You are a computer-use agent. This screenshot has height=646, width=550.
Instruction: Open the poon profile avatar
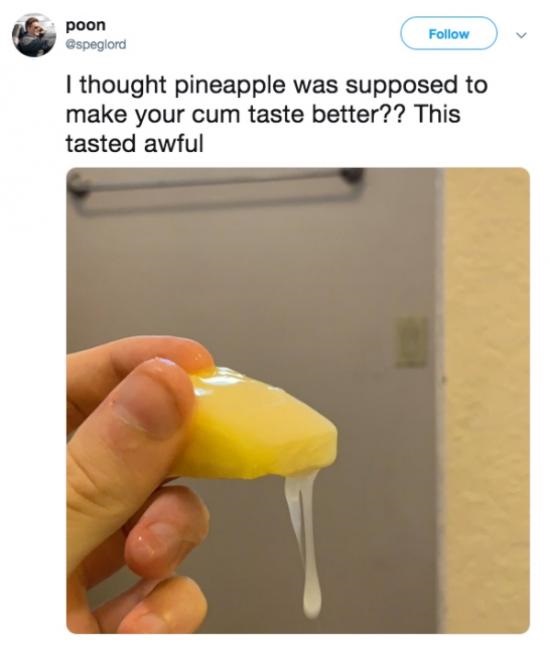(x=34, y=35)
